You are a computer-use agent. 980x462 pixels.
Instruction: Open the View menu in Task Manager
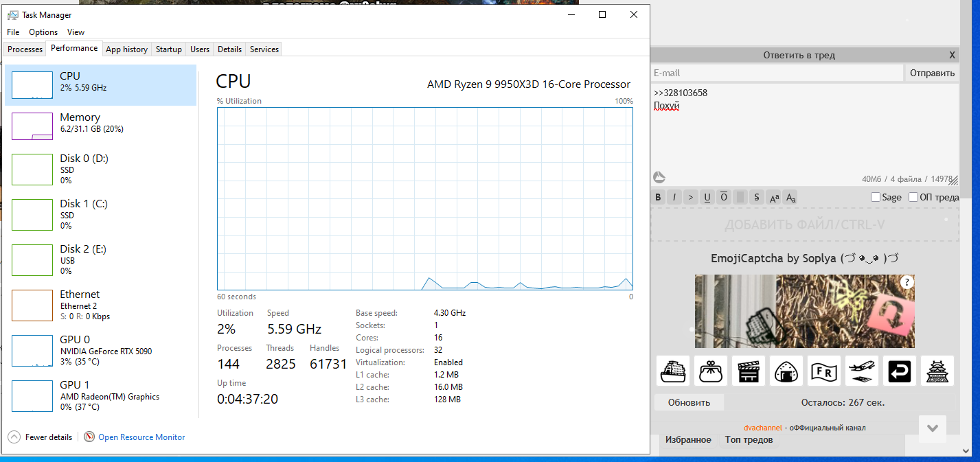pos(76,32)
